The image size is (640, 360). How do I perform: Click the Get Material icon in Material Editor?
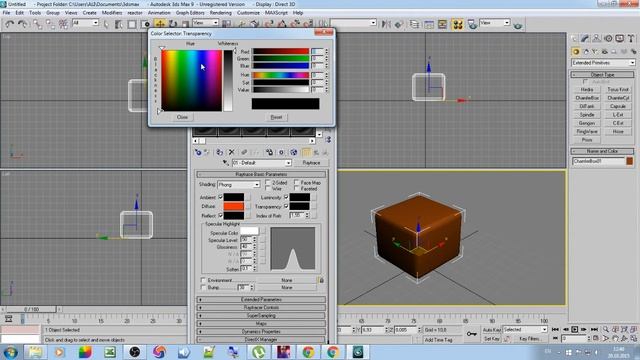click(198, 152)
